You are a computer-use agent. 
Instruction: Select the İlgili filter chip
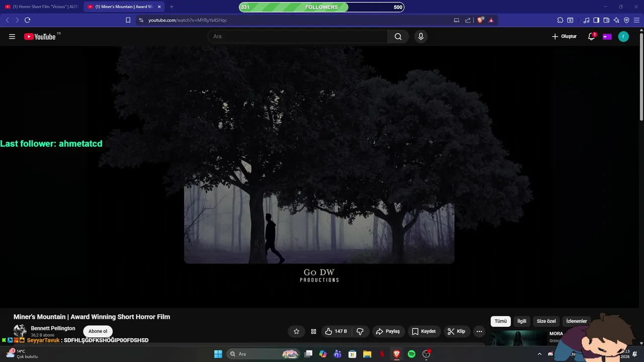pyautogui.click(x=522, y=321)
